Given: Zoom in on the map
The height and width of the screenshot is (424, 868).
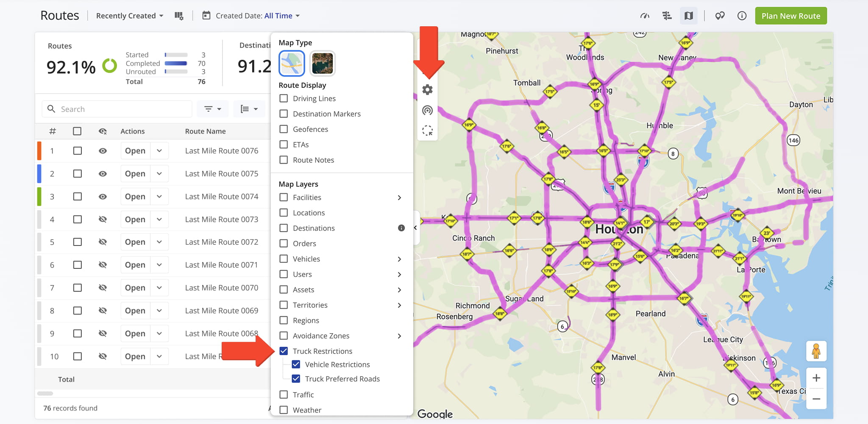Looking at the screenshot, I should point(816,378).
